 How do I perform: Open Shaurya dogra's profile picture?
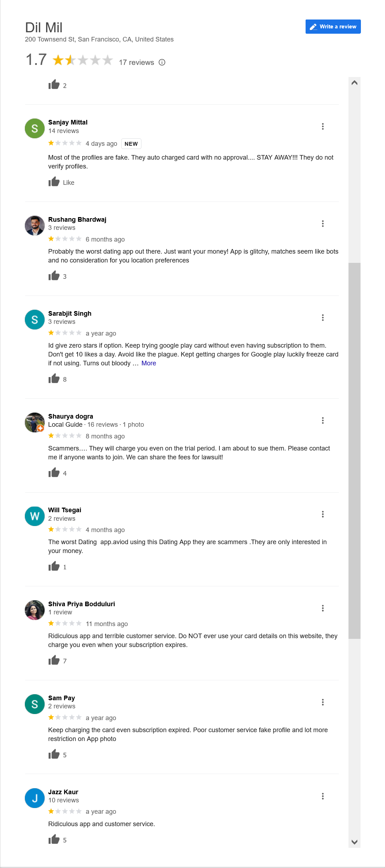[35, 422]
